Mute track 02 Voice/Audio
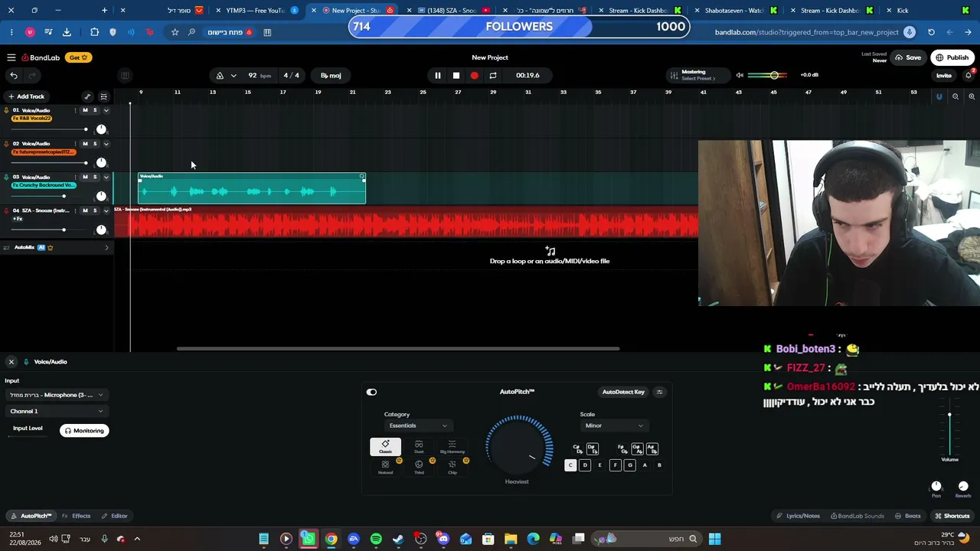 pyautogui.click(x=85, y=144)
